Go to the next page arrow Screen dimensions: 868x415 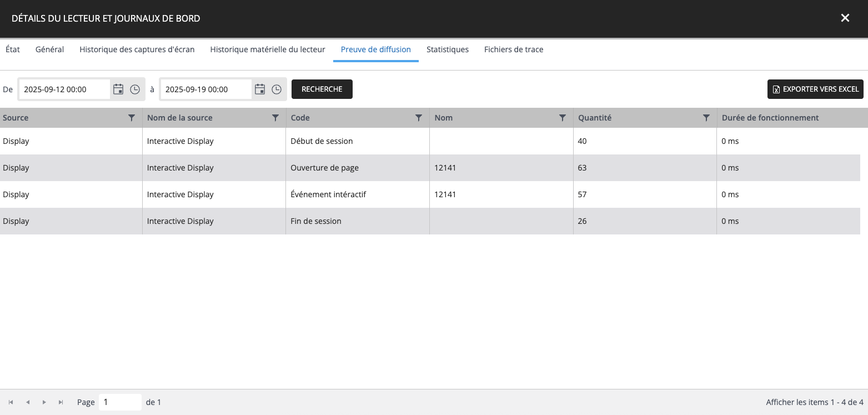pyautogui.click(x=44, y=402)
